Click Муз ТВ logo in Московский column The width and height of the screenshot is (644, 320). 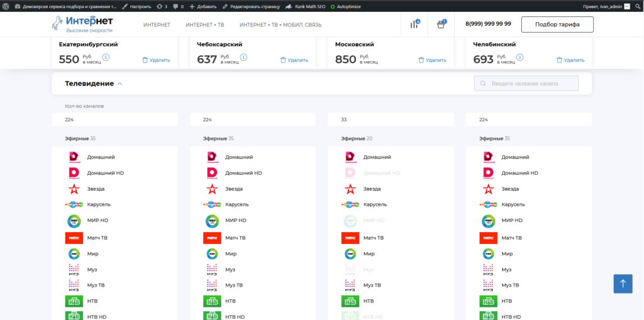(350, 285)
